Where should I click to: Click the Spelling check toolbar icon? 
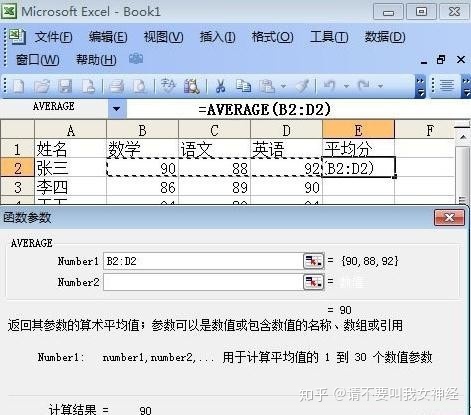(168, 86)
